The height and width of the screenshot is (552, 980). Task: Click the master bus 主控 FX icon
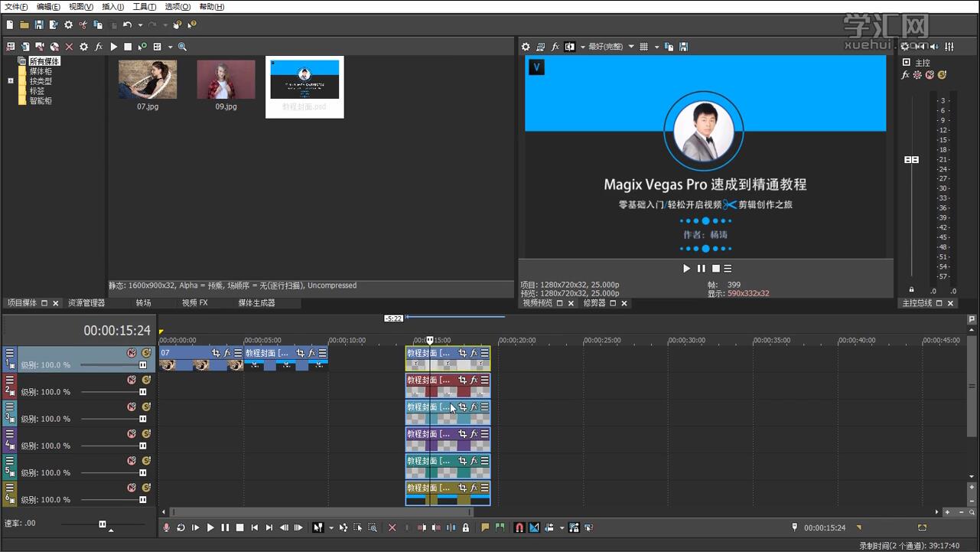pyautogui.click(x=905, y=75)
